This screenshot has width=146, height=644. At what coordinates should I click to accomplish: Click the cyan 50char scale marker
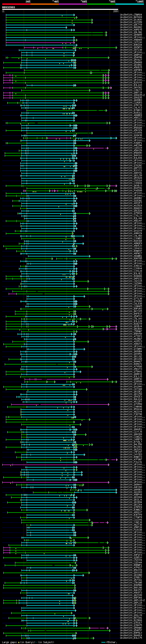(103, 642)
